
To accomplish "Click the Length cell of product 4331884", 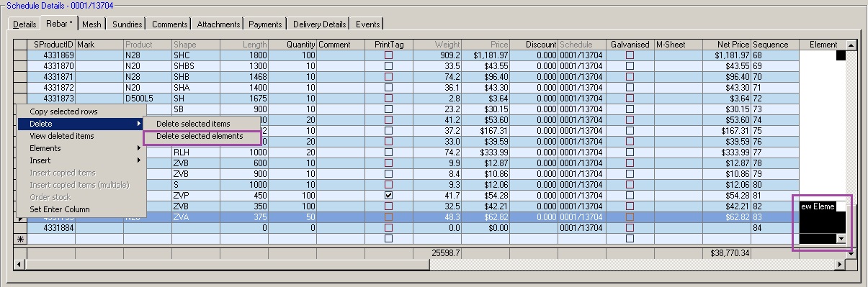I will [244, 227].
